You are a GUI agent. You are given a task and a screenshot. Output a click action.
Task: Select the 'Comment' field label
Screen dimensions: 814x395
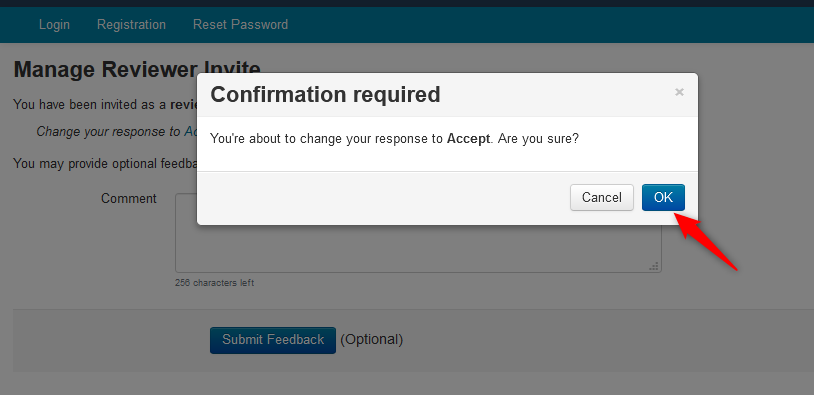click(129, 199)
